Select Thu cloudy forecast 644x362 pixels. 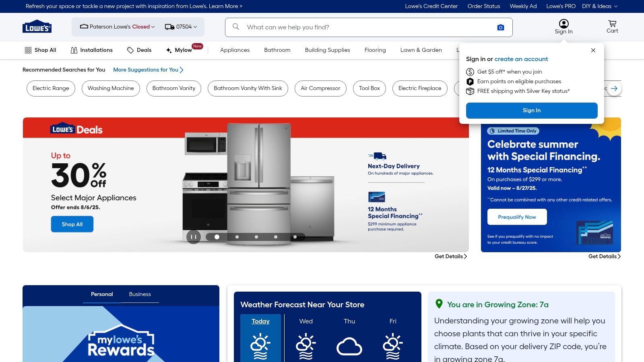point(349,338)
